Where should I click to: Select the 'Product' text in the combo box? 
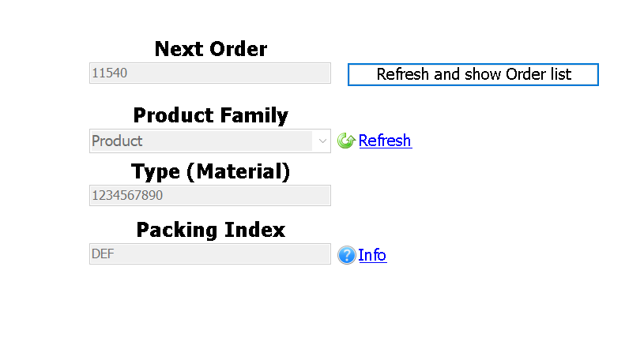pos(118,141)
